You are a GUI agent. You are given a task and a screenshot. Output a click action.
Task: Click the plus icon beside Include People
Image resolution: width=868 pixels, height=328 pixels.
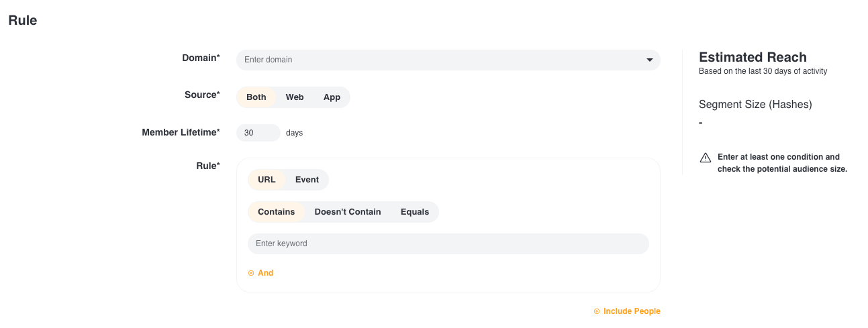click(597, 311)
